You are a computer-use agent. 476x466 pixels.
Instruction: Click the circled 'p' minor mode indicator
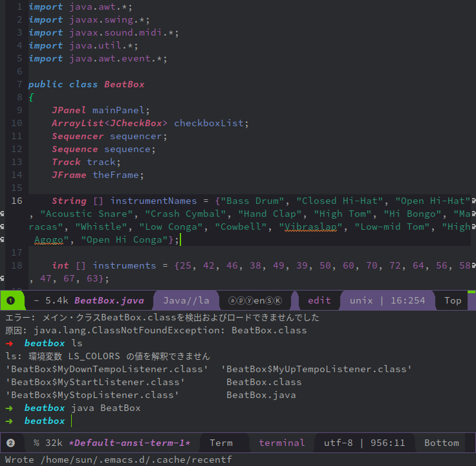241,300
